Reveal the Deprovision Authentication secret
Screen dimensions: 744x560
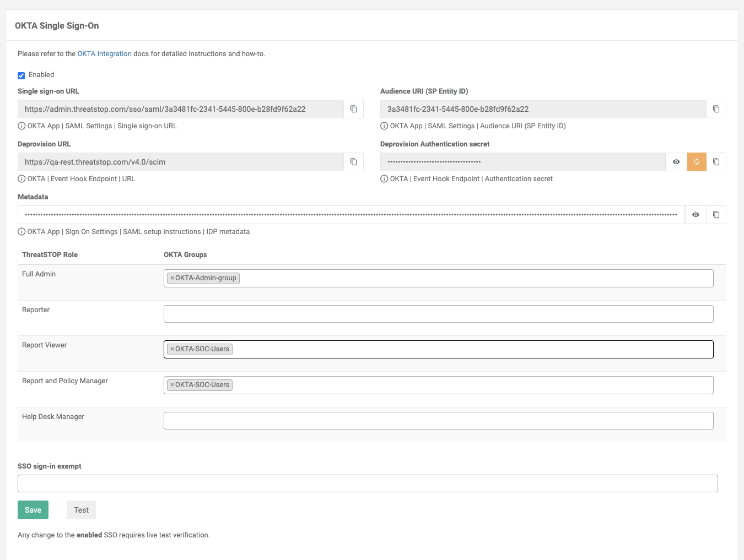point(676,162)
